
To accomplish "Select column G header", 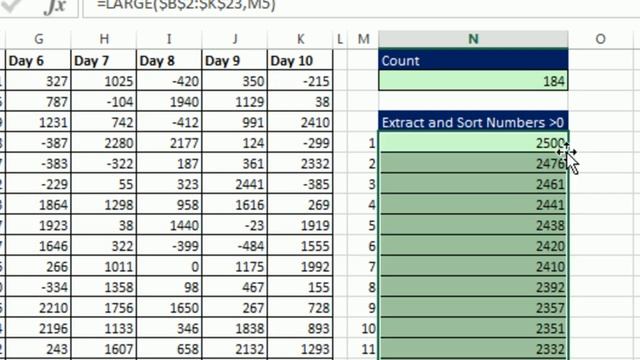I will (38, 39).
